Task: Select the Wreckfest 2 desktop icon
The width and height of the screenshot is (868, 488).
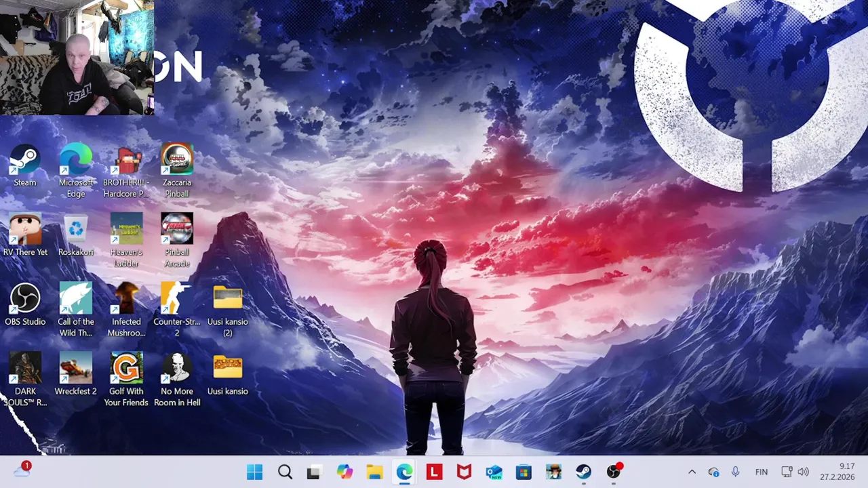Action: click(x=76, y=374)
